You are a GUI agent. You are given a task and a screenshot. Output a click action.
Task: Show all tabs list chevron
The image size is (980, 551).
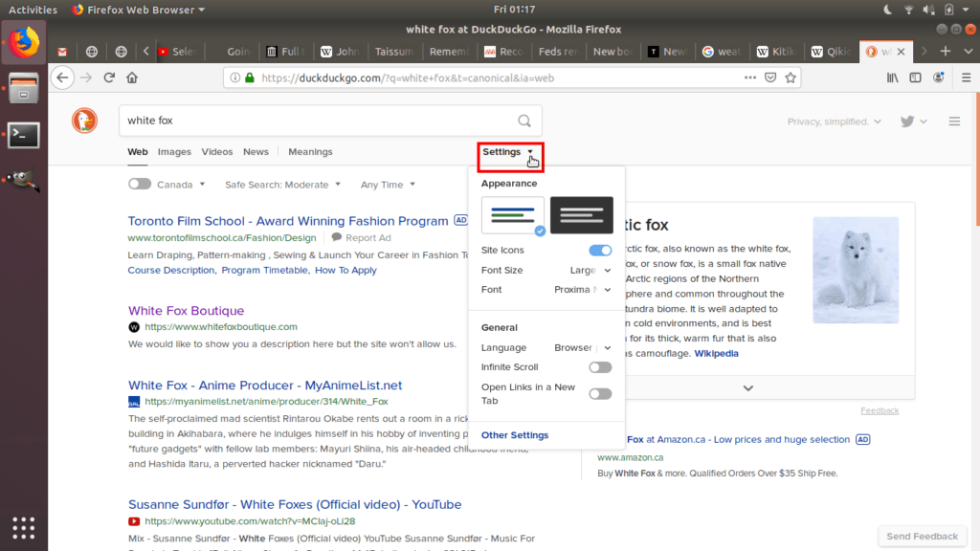(x=969, y=52)
